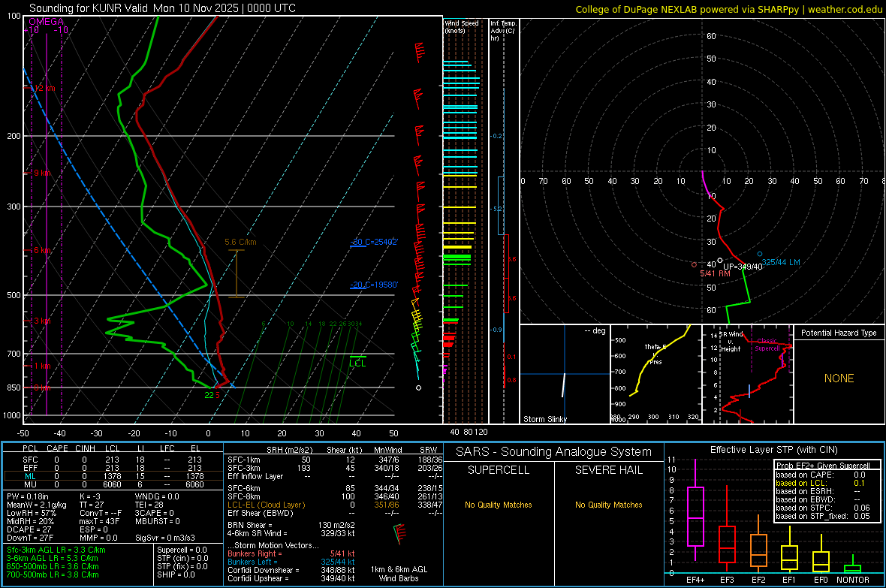Select the MU parcel row

click(x=113, y=484)
